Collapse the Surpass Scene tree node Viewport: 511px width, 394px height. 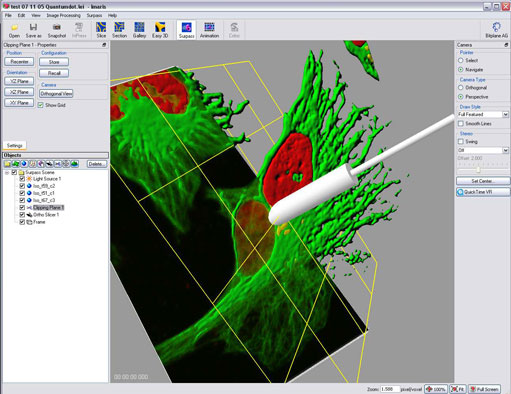[x=7, y=173]
